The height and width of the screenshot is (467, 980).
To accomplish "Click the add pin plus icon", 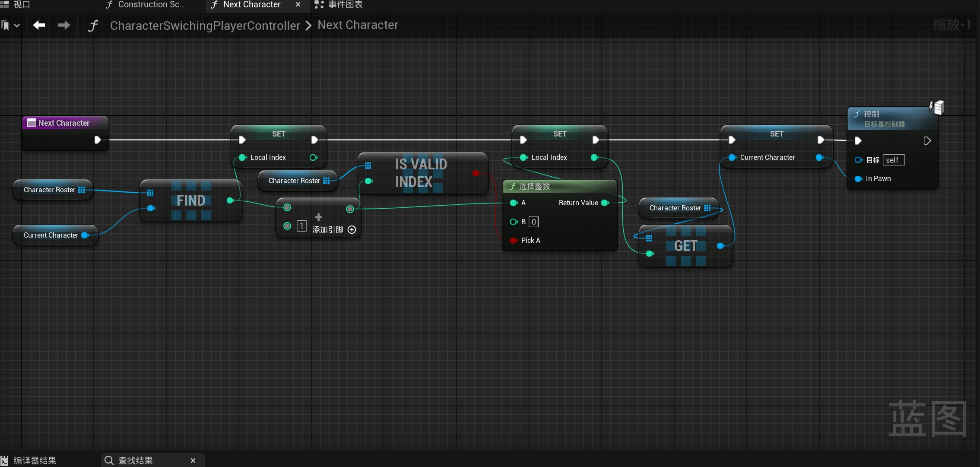I will coord(352,230).
